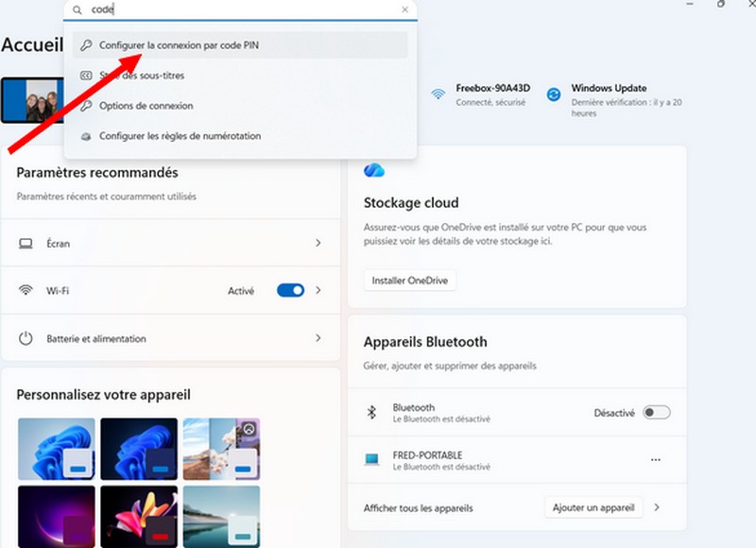The width and height of the screenshot is (756, 548).
Task: Clear the search box with the X
Action: pyautogui.click(x=405, y=10)
